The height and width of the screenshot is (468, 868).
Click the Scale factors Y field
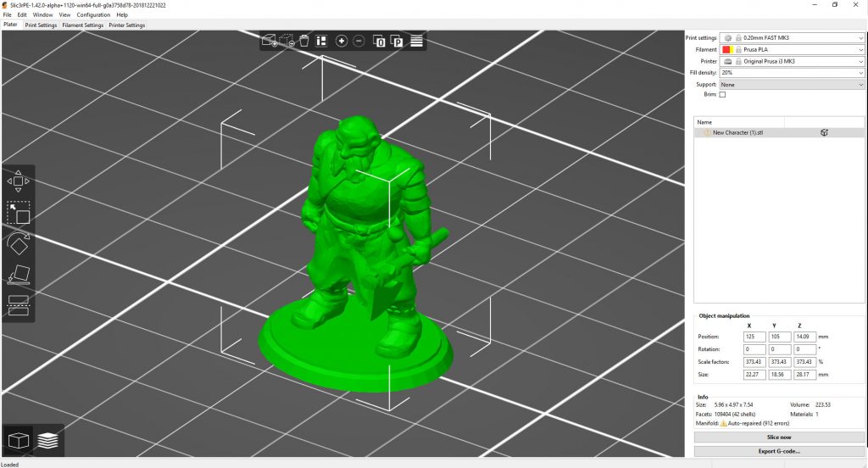(780, 362)
